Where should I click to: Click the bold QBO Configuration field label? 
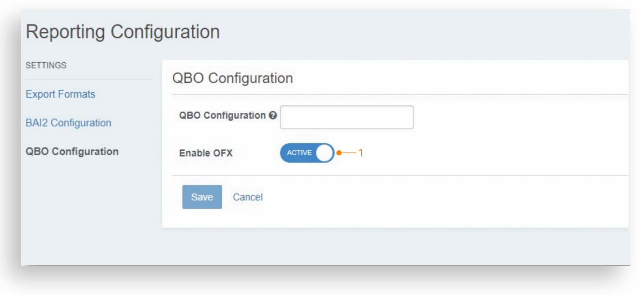(x=222, y=115)
